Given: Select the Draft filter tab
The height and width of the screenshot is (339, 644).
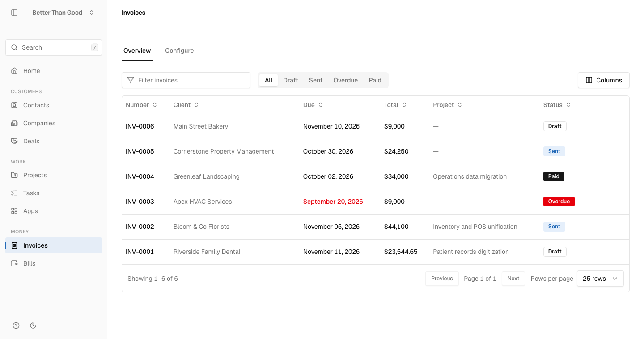Looking at the screenshot, I should [x=290, y=80].
